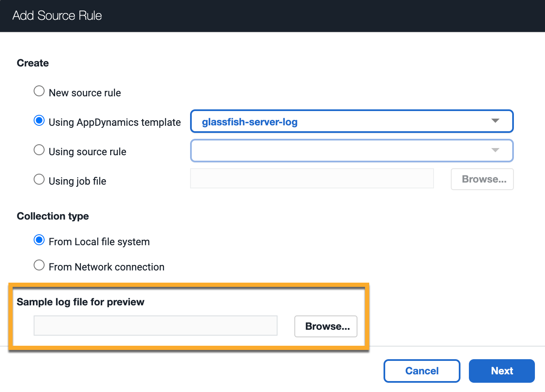545x392 pixels.
Task: Click the Collection type heading
Action: (53, 216)
